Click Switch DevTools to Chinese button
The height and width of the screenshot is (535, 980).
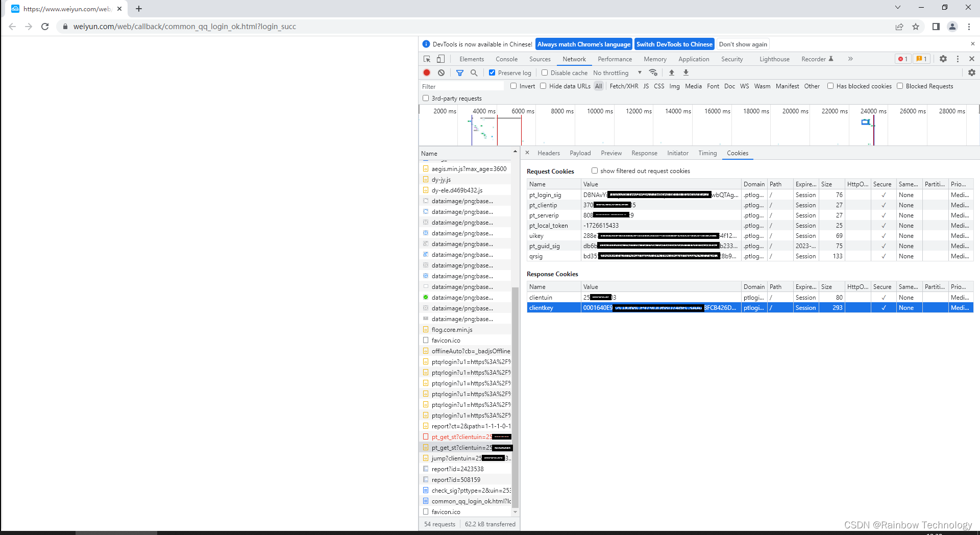(674, 44)
